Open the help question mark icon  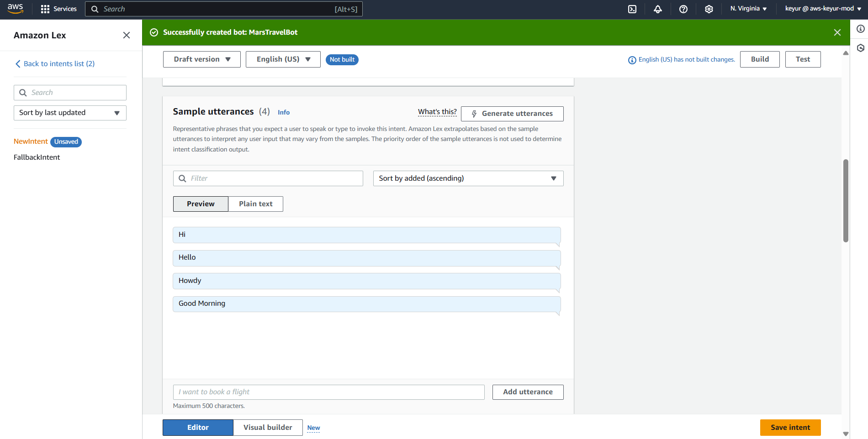pyautogui.click(x=683, y=9)
